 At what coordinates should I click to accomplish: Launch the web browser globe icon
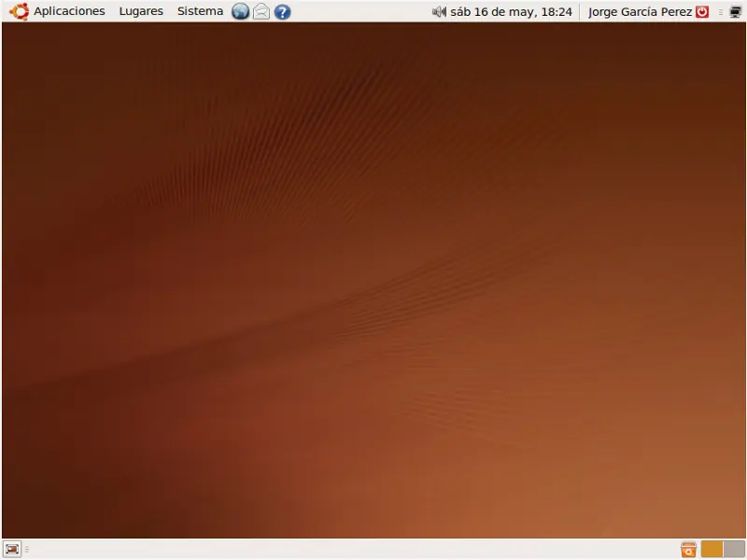point(241,11)
